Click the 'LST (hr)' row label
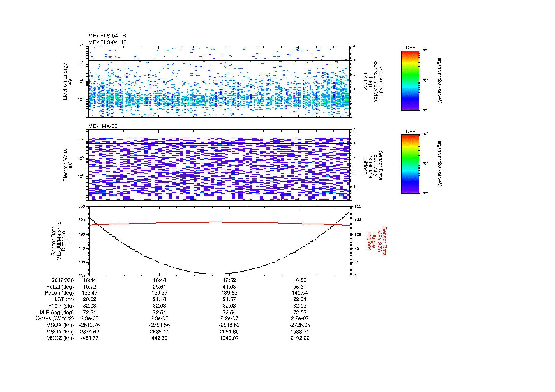Image resolution: width=555 pixels, height=392 pixels. point(64,299)
